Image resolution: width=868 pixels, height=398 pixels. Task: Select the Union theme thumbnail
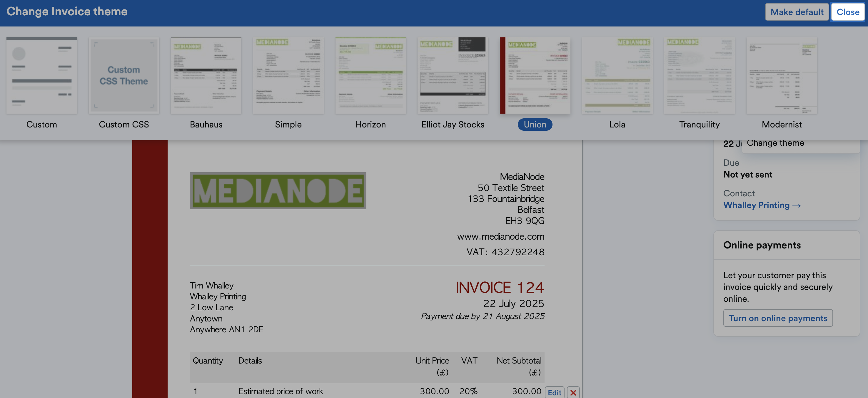535,75
